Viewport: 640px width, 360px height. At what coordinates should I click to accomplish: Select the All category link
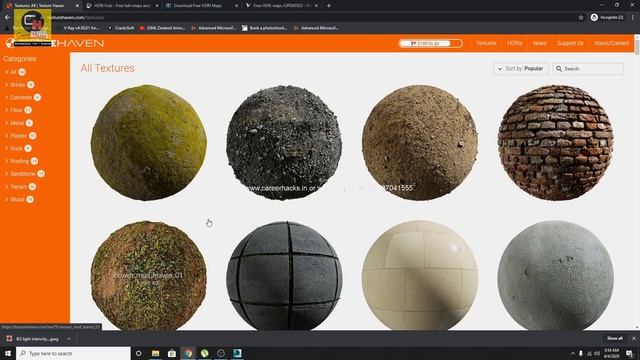(13, 72)
